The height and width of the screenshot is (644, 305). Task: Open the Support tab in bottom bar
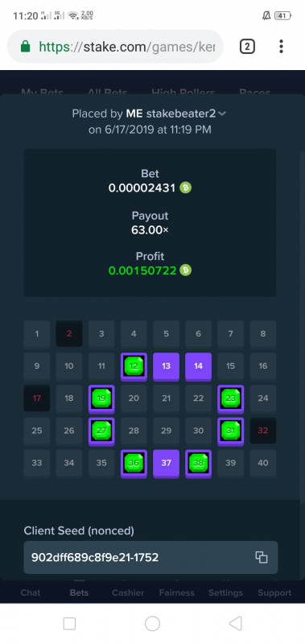click(274, 592)
